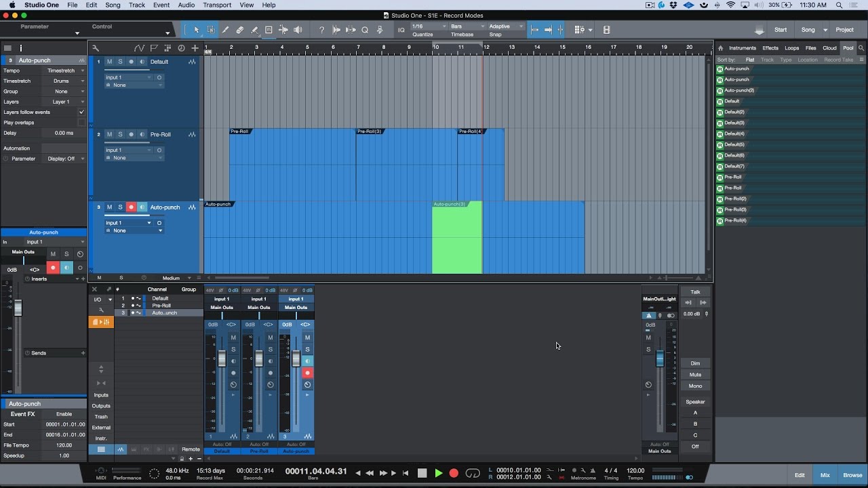
Task: Switch to the Effects browser tab
Action: point(770,48)
